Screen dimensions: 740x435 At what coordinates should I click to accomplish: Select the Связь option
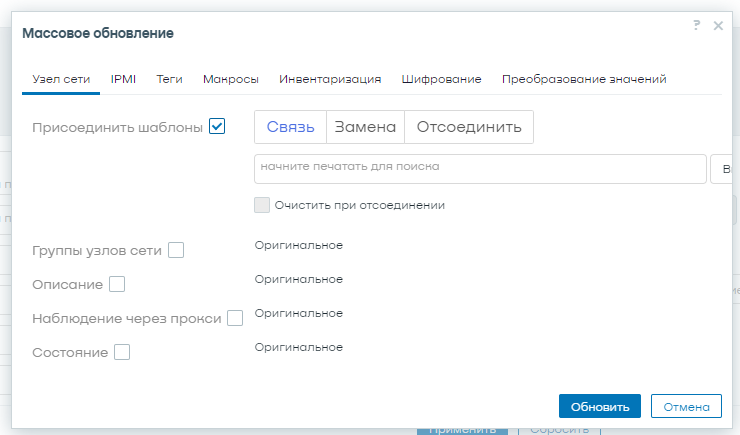point(290,127)
